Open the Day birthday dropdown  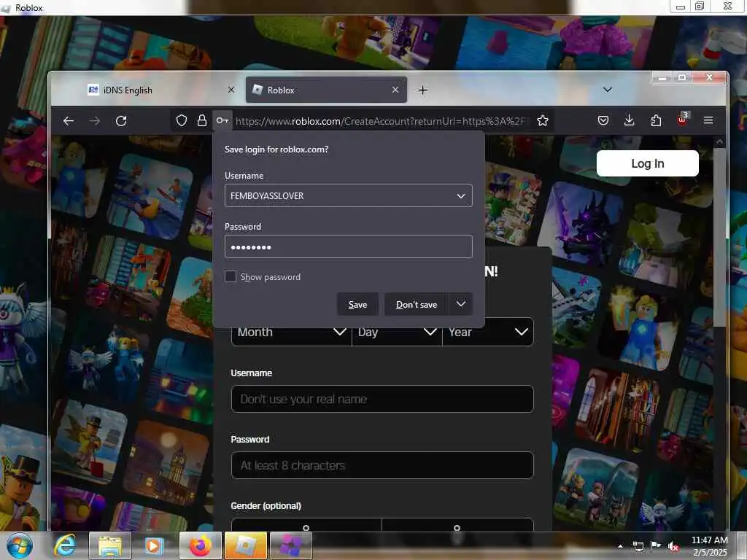(x=397, y=332)
